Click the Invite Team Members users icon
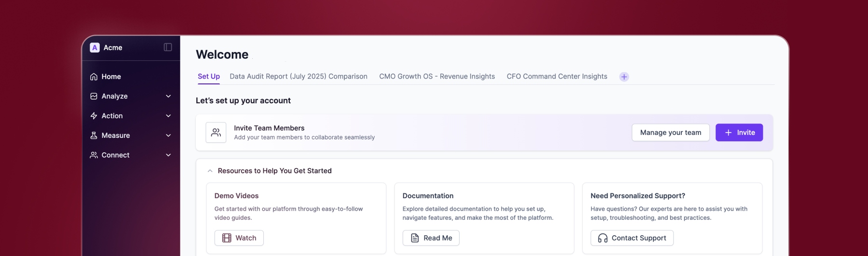 (x=216, y=133)
